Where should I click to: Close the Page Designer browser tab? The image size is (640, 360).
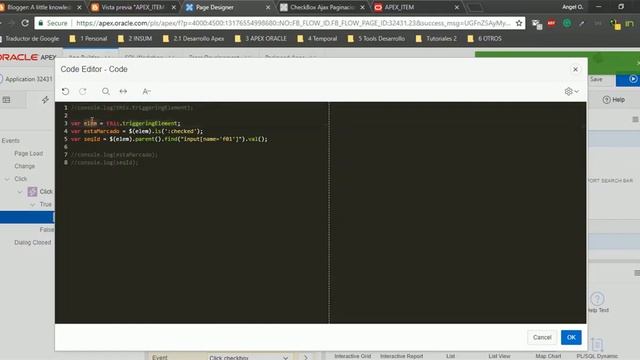point(268,7)
